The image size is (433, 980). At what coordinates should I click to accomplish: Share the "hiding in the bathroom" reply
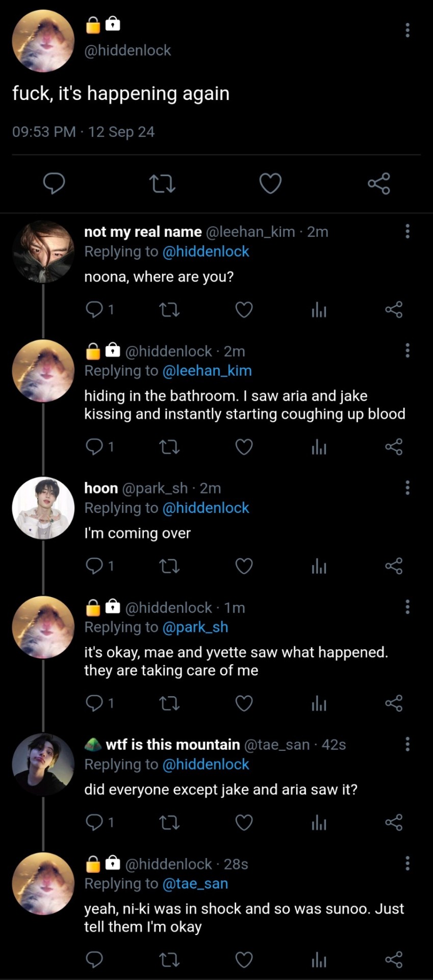pyautogui.click(x=394, y=447)
